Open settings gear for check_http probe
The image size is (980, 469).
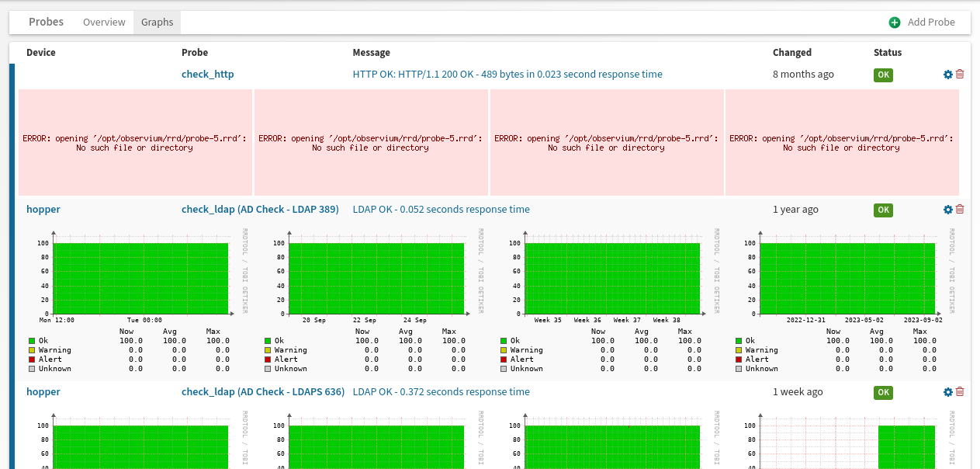[x=947, y=75]
